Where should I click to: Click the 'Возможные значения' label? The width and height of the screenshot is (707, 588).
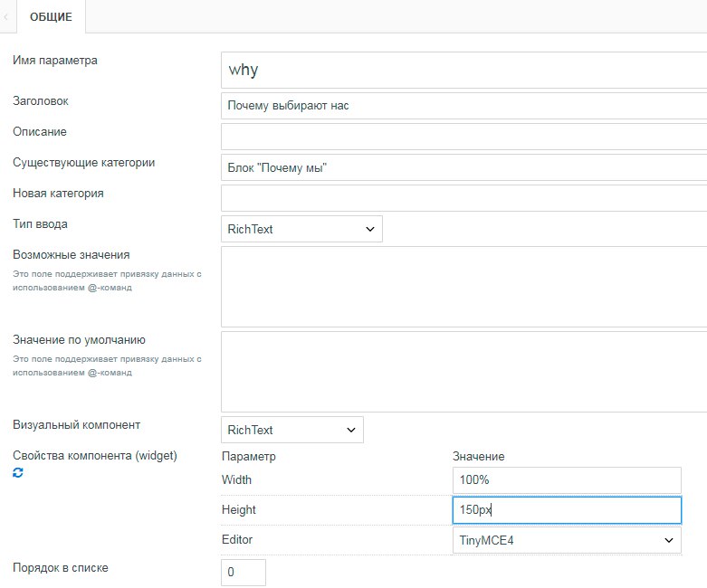pos(72,254)
